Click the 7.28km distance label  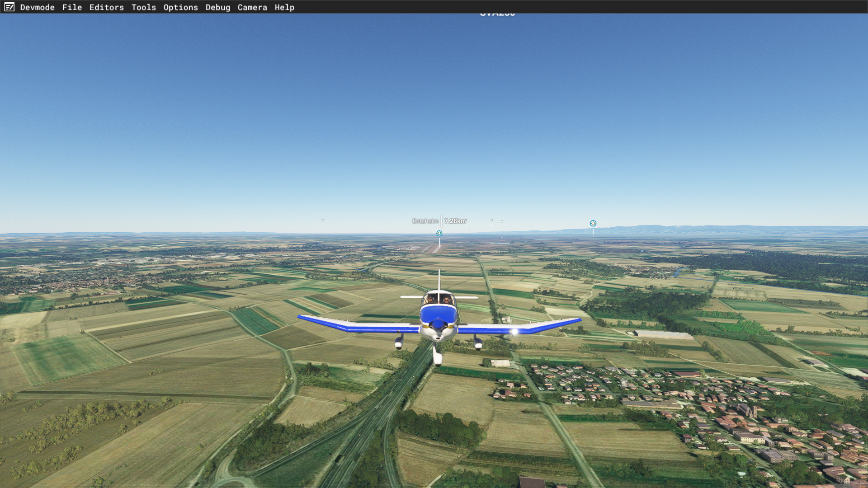click(x=455, y=221)
